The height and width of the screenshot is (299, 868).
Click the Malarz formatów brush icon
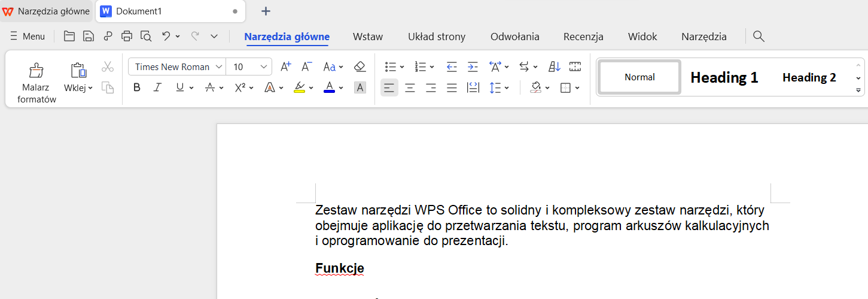[x=36, y=71]
